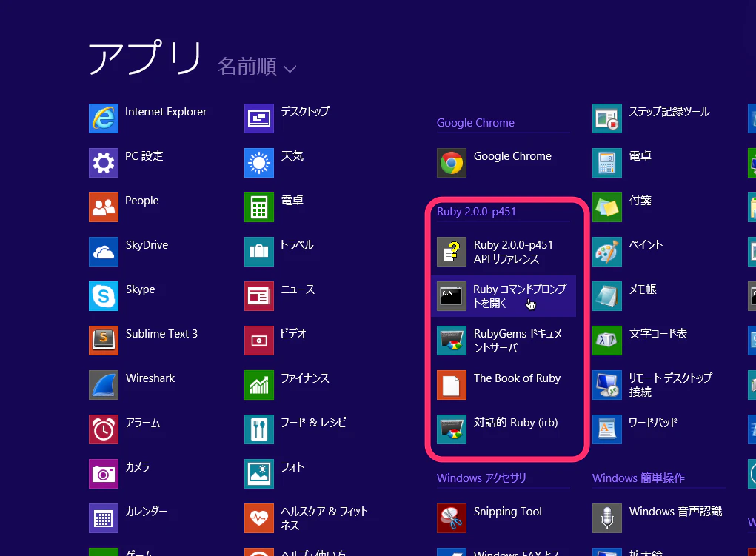This screenshot has height=556, width=756.
Task: Open Wireshark shark fin icon
Action: [104, 385]
